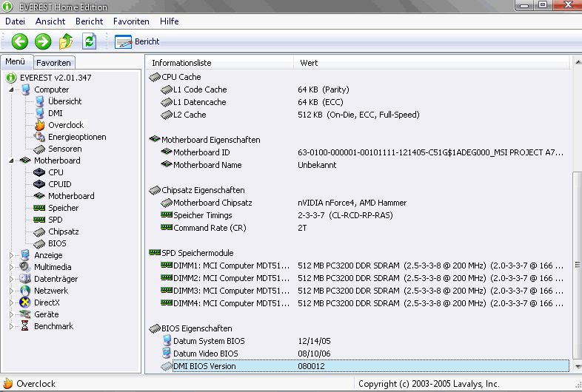582x392 pixels.
Task: Open the Datei menu
Action: (x=16, y=21)
